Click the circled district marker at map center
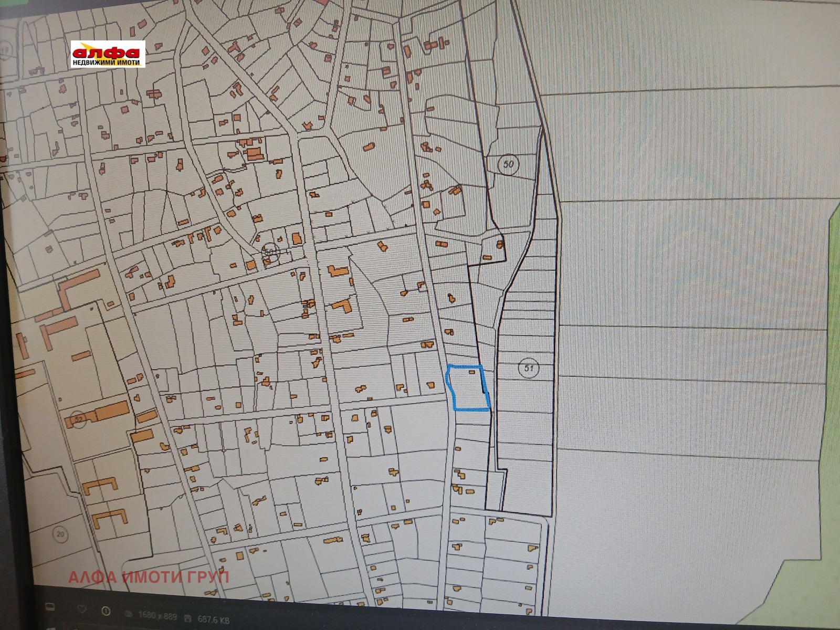 point(271,251)
